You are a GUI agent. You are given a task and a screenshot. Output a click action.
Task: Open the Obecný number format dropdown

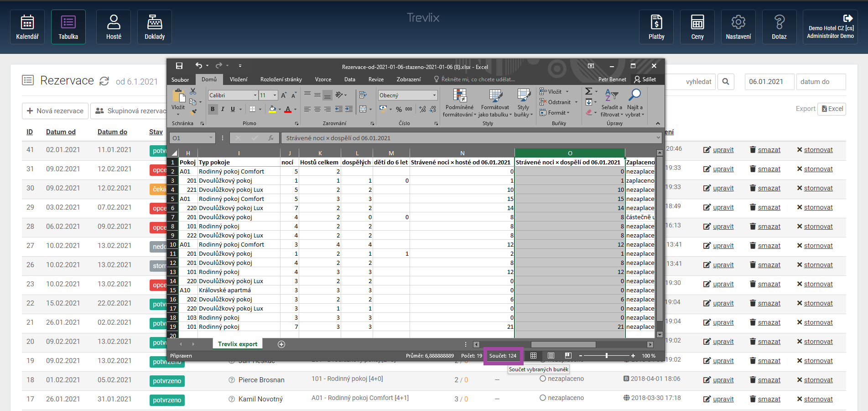tap(434, 95)
